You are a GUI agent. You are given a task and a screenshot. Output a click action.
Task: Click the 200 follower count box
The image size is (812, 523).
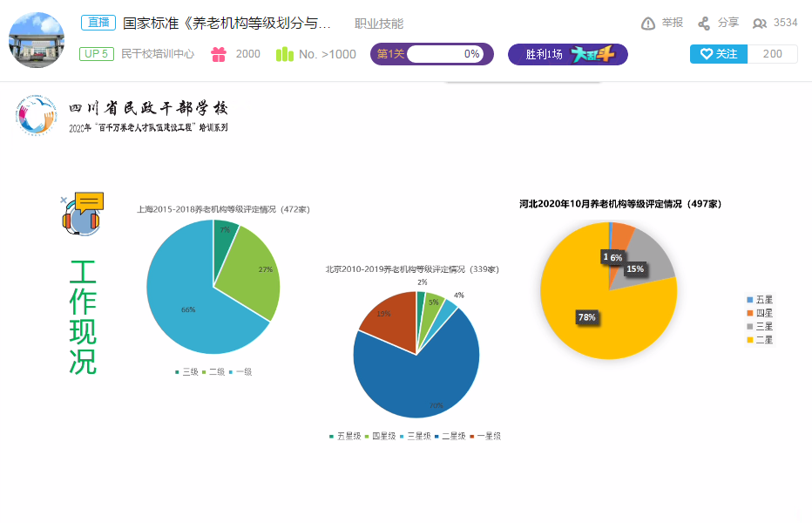click(x=772, y=54)
